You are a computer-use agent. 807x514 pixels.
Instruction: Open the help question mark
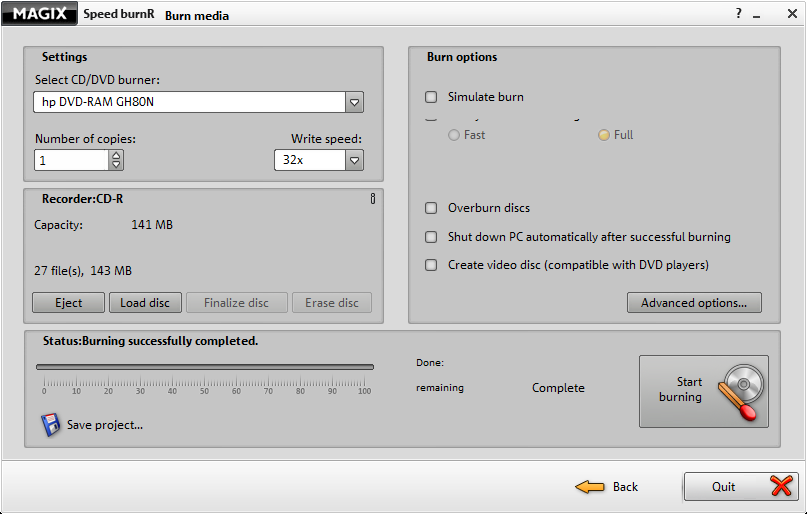click(739, 13)
